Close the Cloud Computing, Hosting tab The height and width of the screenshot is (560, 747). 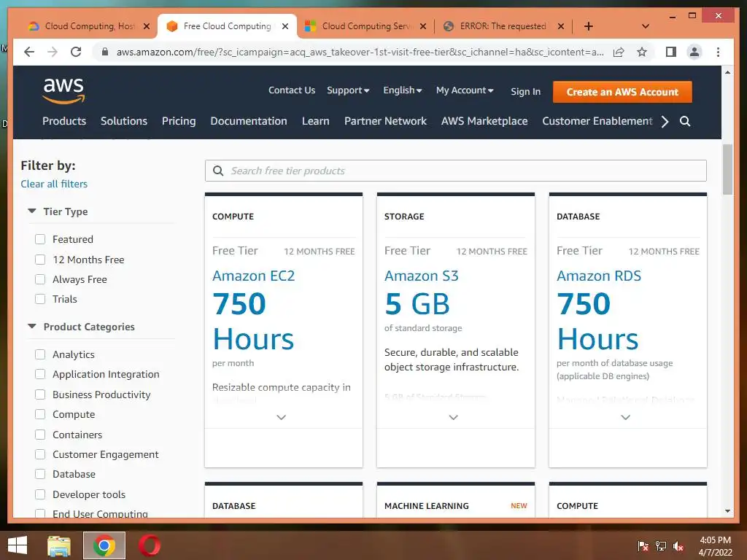[147, 26]
